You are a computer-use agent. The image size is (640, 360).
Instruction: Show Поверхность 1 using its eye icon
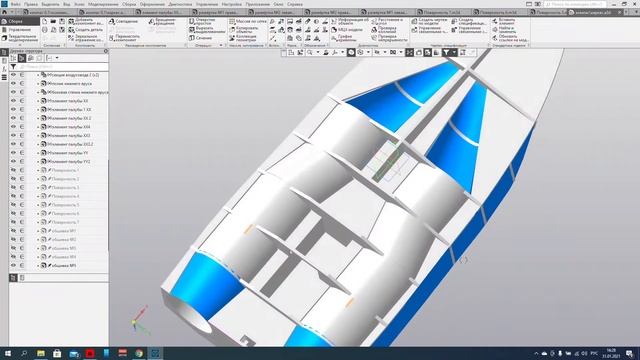pos(13,170)
